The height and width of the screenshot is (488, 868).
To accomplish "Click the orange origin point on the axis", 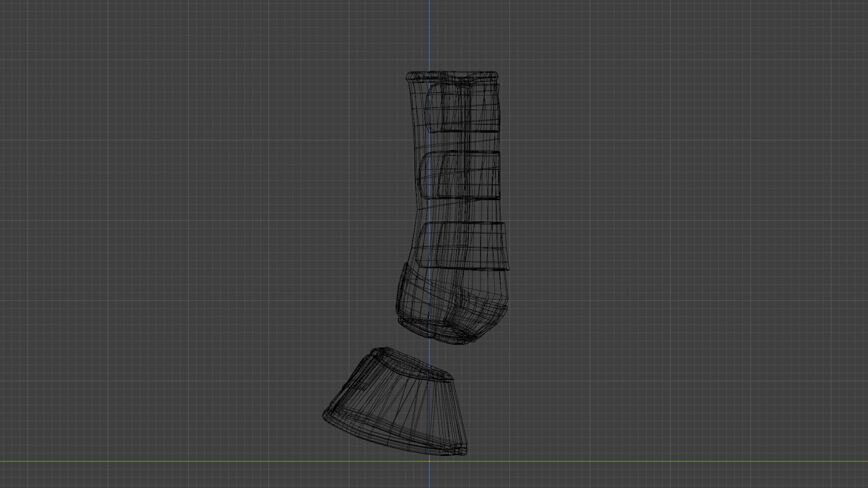I will click(x=429, y=461).
